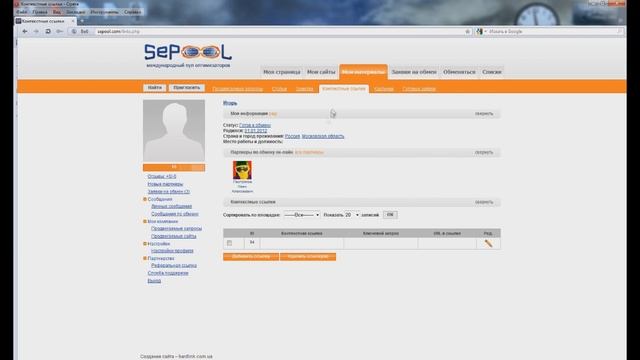Click the 'Выход' logout link
640x360 pixels.
(x=154, y=281)
